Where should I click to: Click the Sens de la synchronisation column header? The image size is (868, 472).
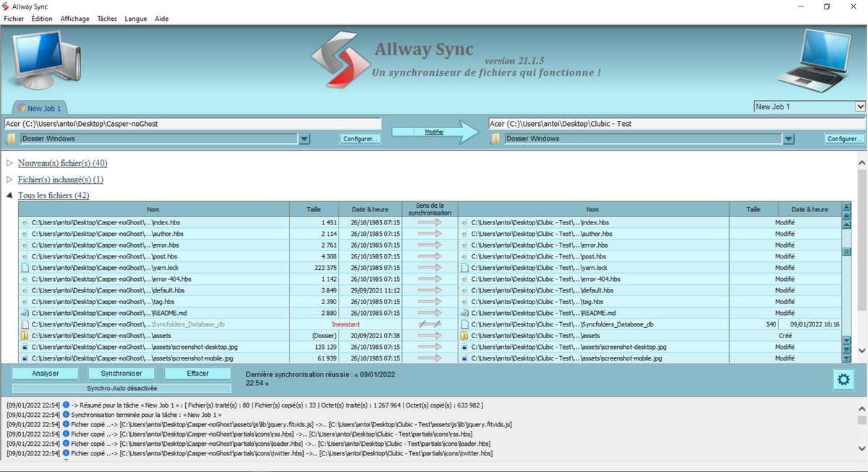click(430, 209)
